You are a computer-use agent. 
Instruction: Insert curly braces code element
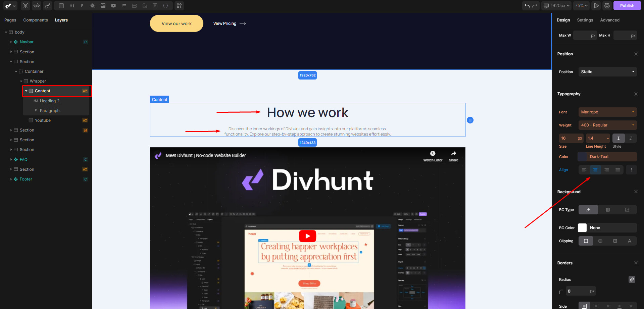coord(165,6)
